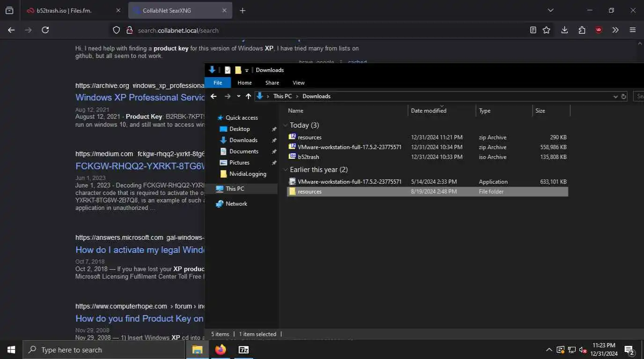The height and width of the screenshot is (359, 644).
Task: Click the Firefox address bar
Action: [328, 30]
